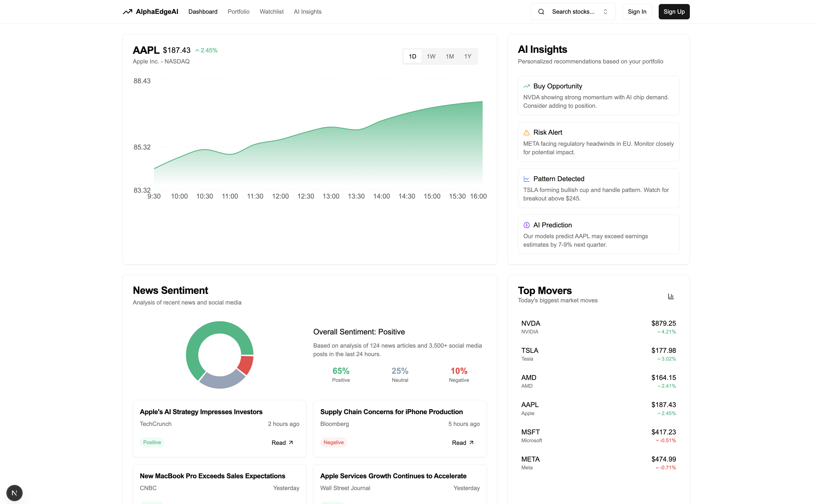Switch to the Portfolio tab
814x504 pixels.
pos(238,11)
